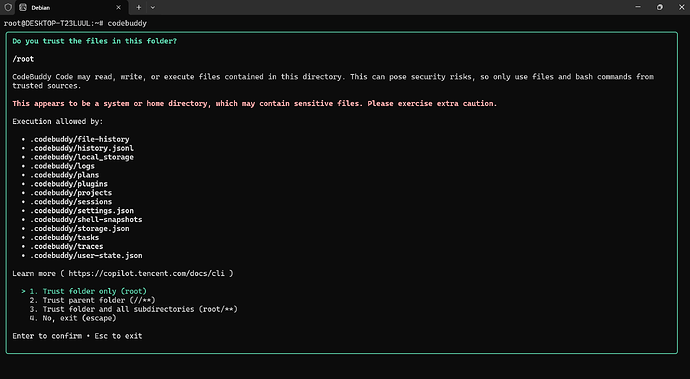Image resolution: width=690 pixels, height=379 pixels.
Task: Select option 4 No, exit (escape)
Action: pos(73,318)
